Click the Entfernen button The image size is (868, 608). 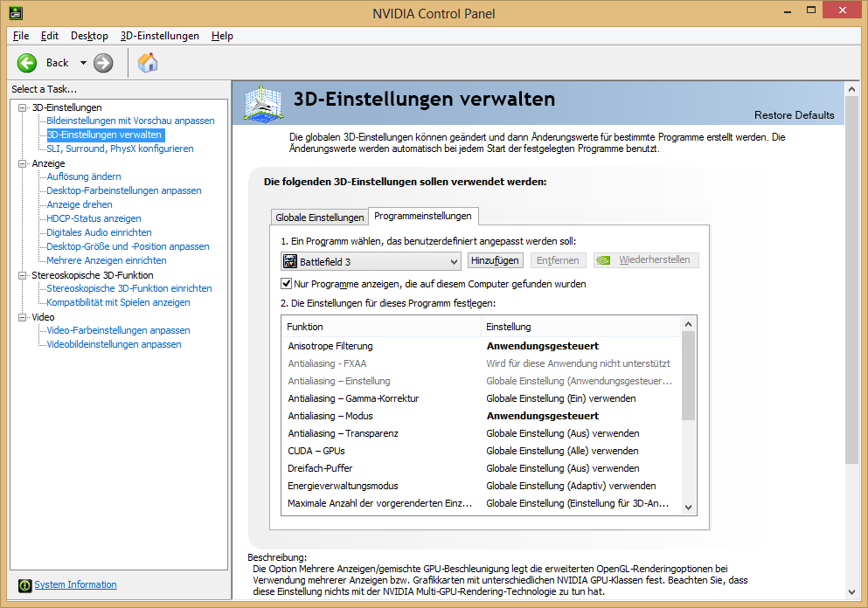[x=558, y=260]
